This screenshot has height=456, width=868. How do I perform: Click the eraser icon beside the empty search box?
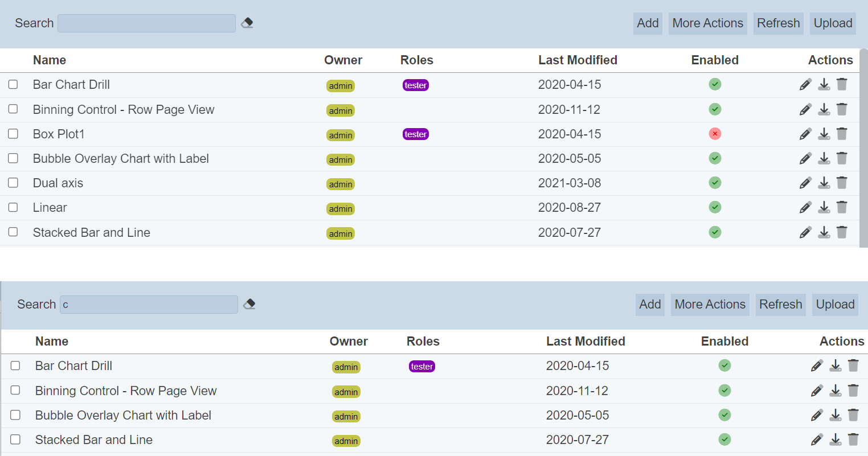247,23
